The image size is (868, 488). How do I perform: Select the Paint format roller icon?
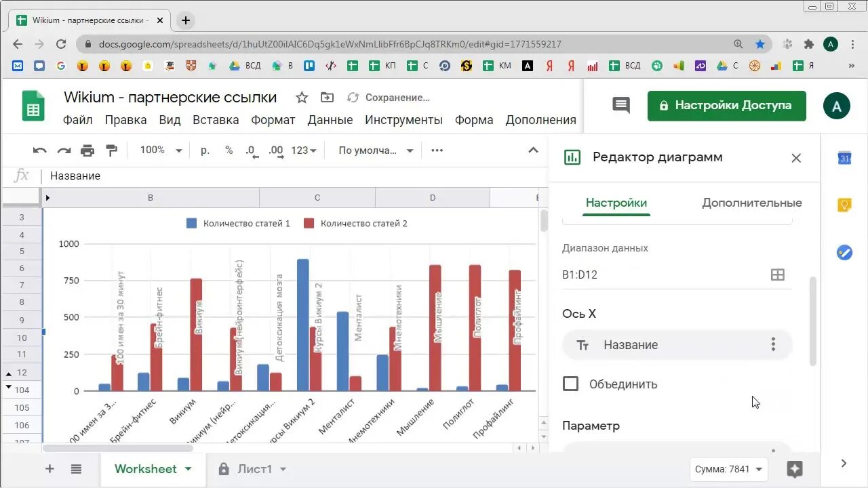(112, 150)
